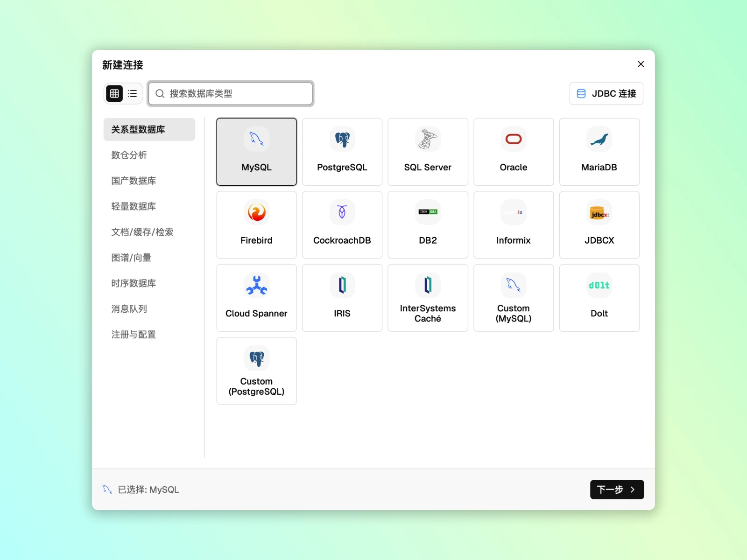Close the 新建连接 dialog
Image resolution: width=747 pixels, height=560 pixels.
[x=641, y=64]
